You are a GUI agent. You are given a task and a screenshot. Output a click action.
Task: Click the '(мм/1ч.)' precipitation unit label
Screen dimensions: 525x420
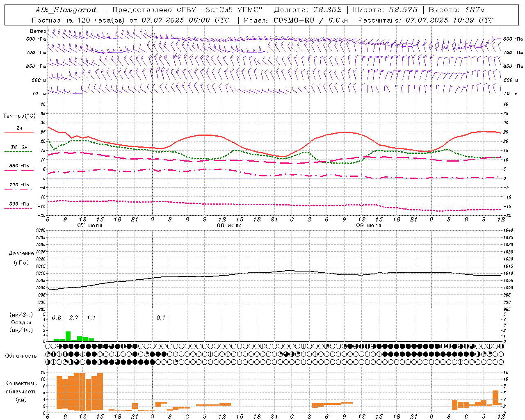[21, 330]
